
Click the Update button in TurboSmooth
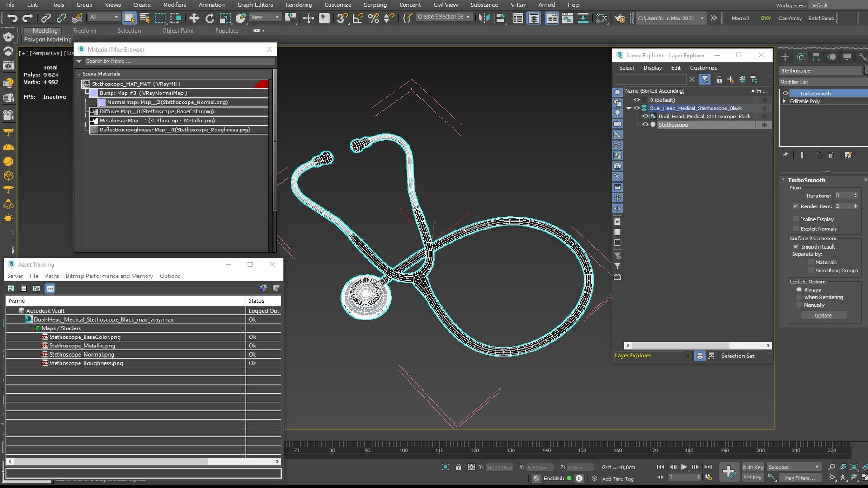pyautogui.click(x=823, y=315)
